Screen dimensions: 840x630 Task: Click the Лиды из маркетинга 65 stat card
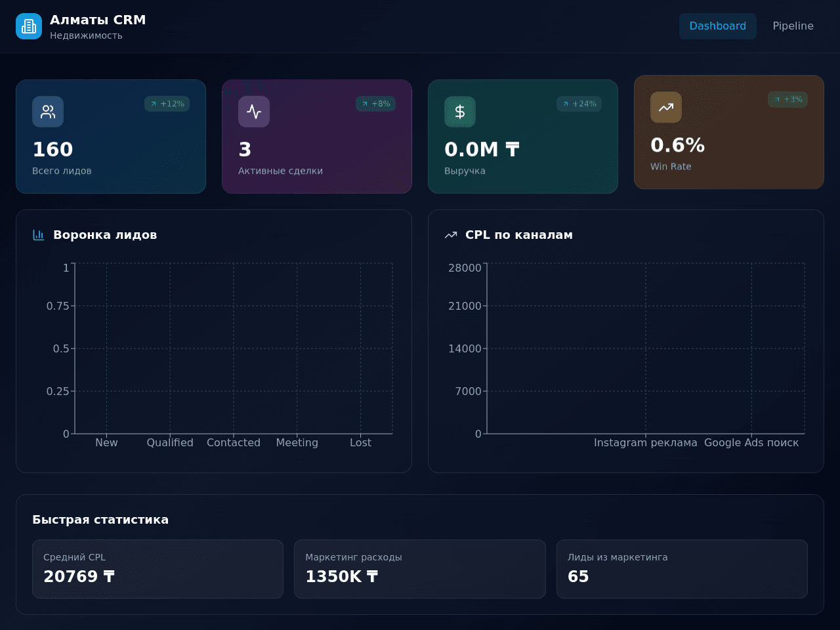pos(682,569)
